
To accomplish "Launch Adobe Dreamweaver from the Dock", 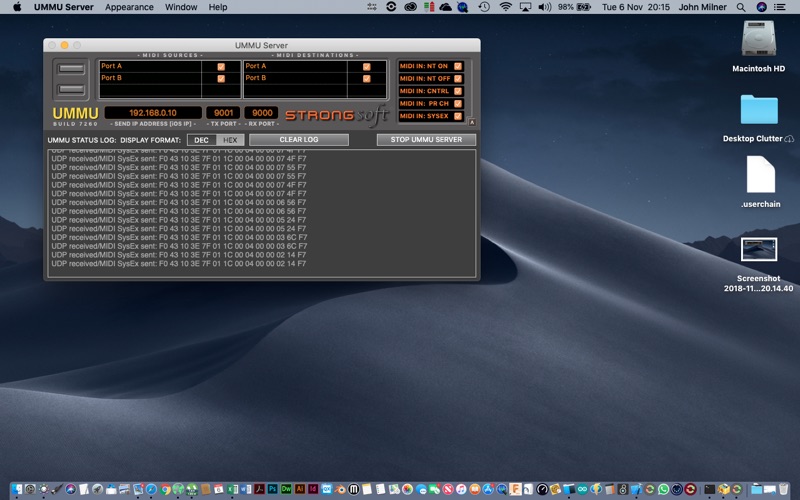I will (286, 489).
